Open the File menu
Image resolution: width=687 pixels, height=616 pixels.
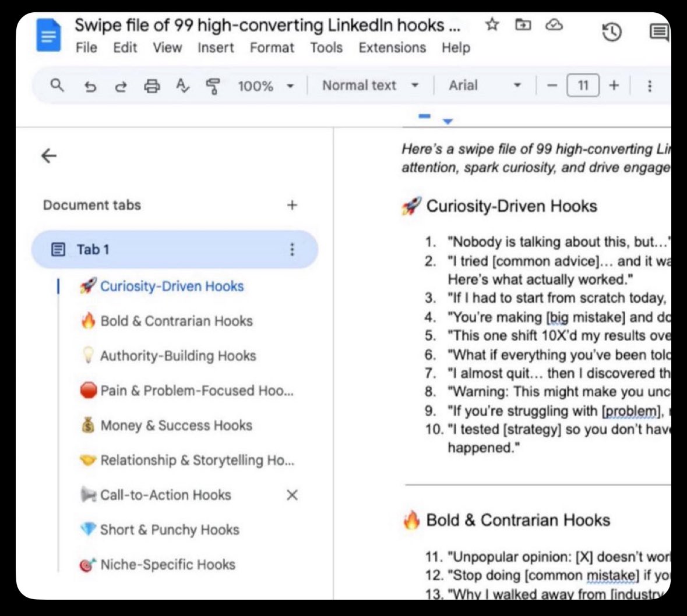click(86, 47)
